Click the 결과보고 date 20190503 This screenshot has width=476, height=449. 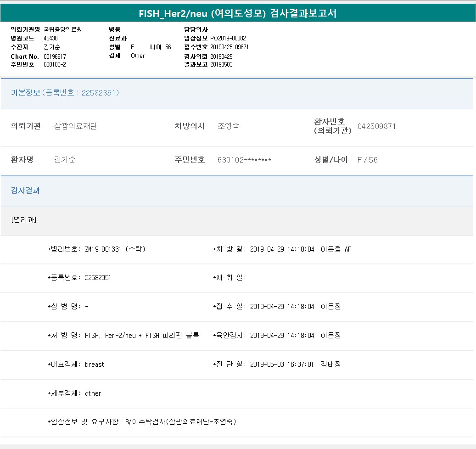point(221,65)
